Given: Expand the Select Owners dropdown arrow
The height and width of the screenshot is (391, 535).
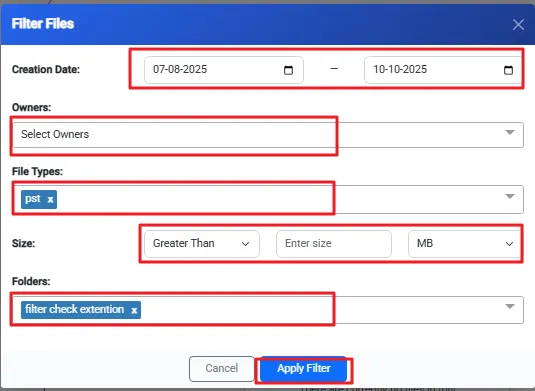Looking at the screenshot, I should point(510,132).
